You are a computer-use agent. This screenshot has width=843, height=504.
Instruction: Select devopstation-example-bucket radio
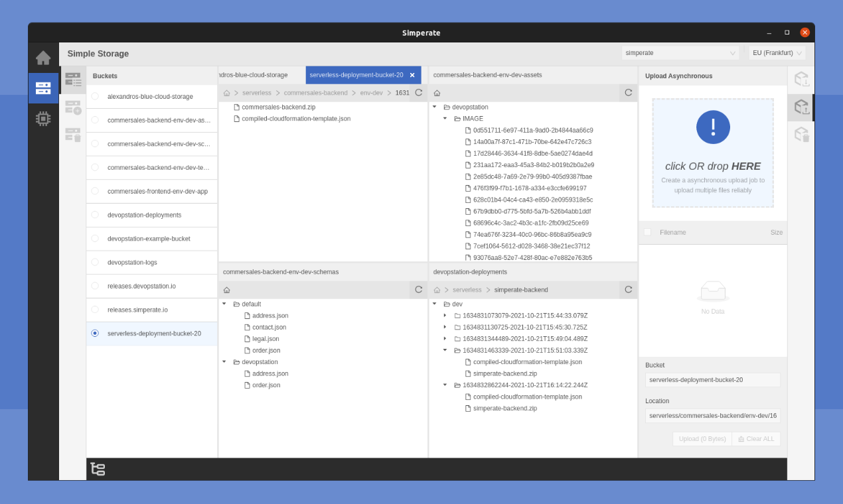(95, 238)
